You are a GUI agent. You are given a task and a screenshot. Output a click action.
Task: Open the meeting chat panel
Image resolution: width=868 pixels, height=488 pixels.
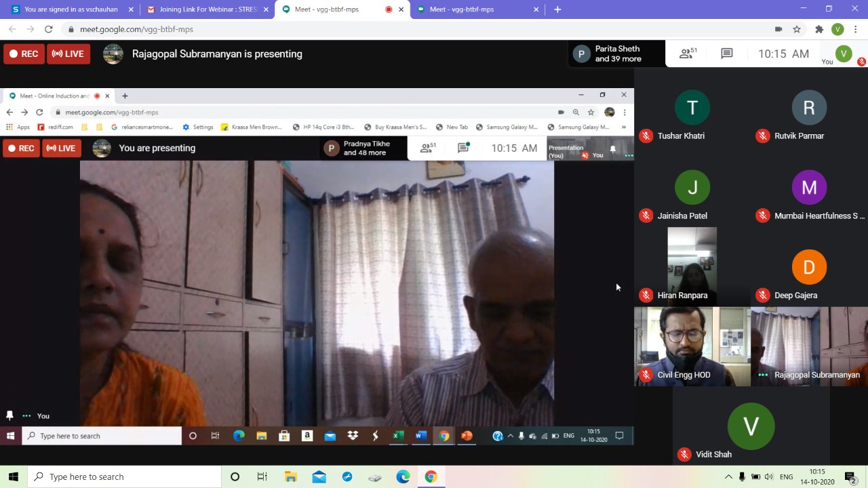[x=726, y=54]
